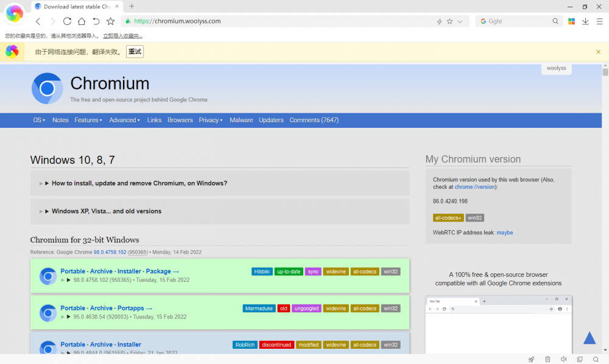Open the Privacy dropdown menu
The width and height of the screenshot is (609, 364).
(211, 121)
